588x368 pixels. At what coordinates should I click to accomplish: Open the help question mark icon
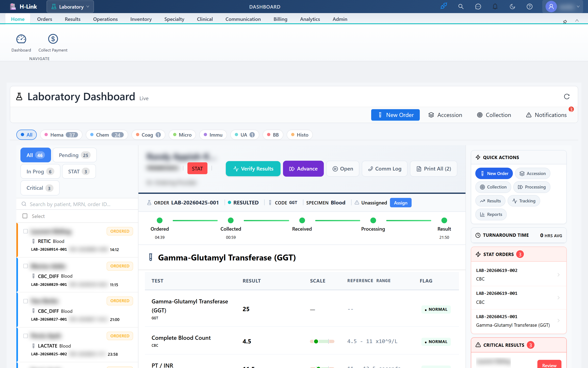coord(529,7)
